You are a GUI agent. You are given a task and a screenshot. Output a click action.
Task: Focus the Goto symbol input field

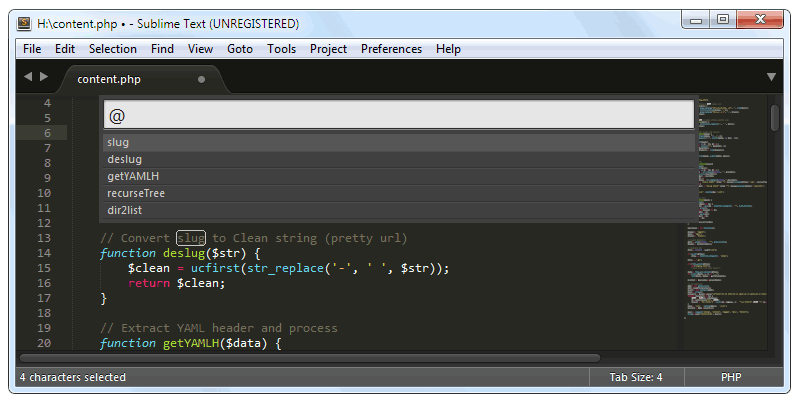pos(399,115)
